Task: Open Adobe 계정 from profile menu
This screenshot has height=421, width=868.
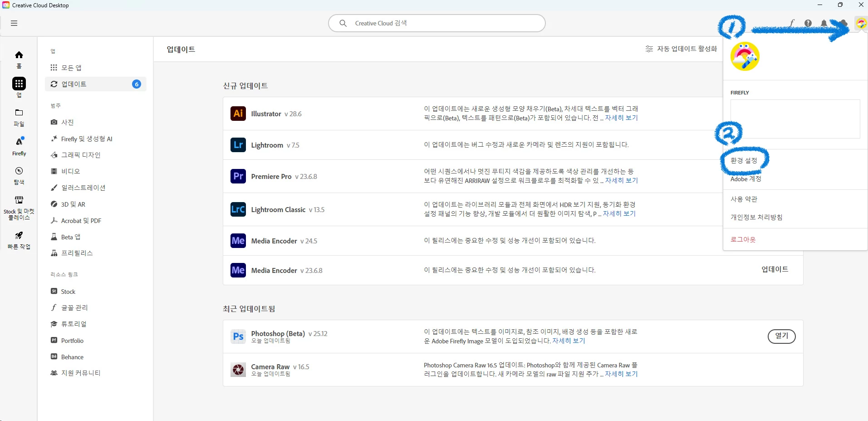Action: 745,179
